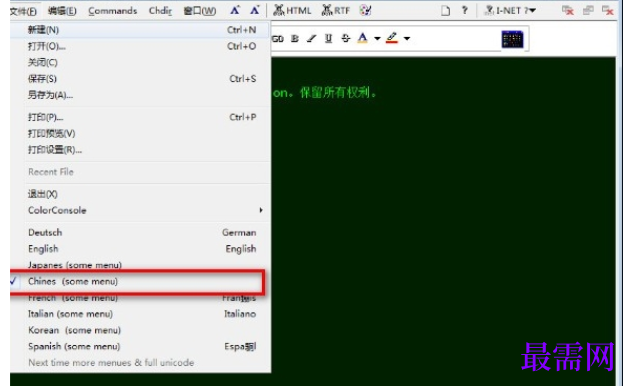Open the Commands menu
The image size is (633, 388).
pyautogui.click(x=113, y=11)
